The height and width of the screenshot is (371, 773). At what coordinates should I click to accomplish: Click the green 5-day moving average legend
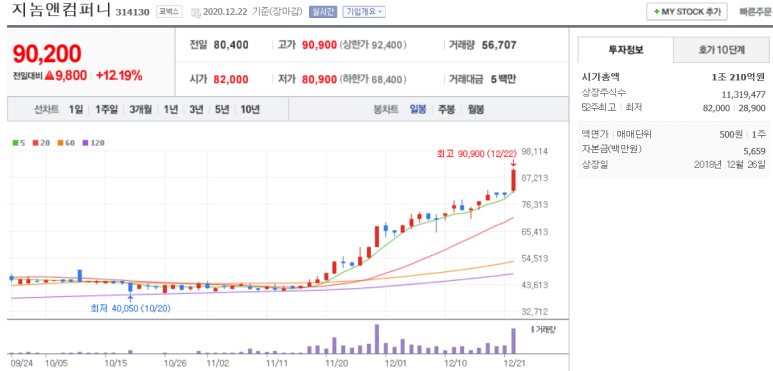click(x=18, y=143)
